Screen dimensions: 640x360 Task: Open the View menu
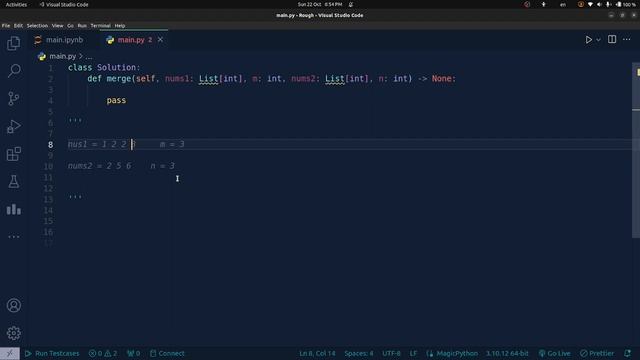(x=57, y=25)
